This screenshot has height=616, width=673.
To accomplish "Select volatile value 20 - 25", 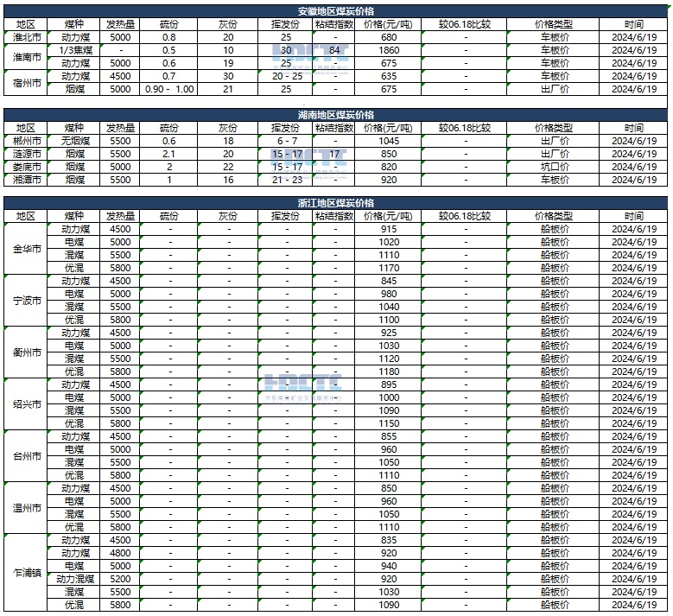I will [x=285, y=76].
